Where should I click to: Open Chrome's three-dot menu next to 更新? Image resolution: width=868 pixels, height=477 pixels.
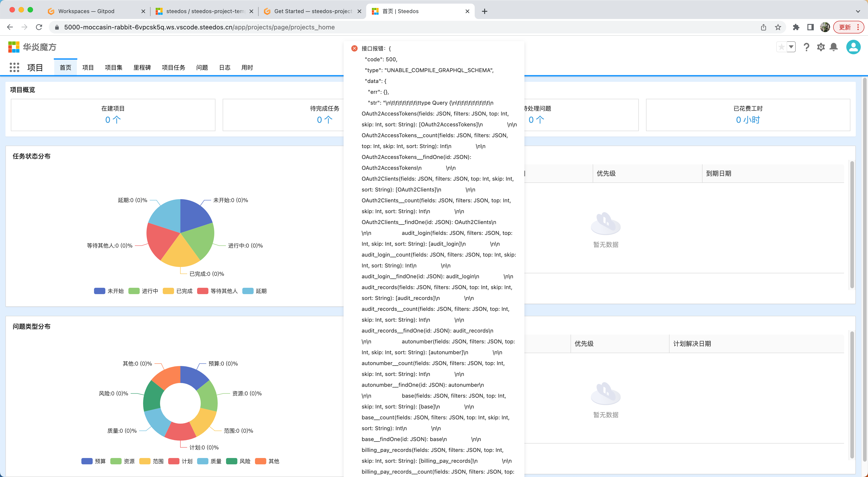tap(858, 27)
